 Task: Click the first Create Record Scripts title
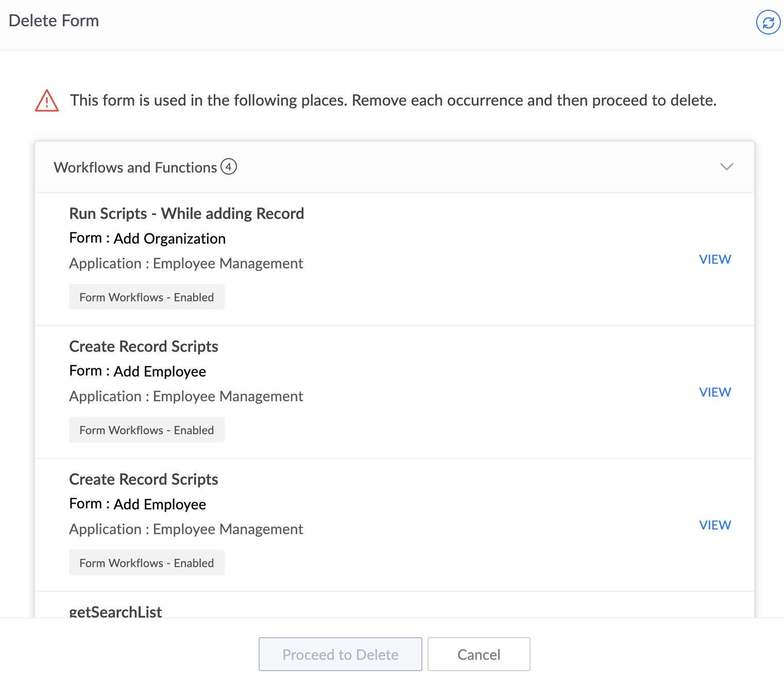[x=144, y=346]
